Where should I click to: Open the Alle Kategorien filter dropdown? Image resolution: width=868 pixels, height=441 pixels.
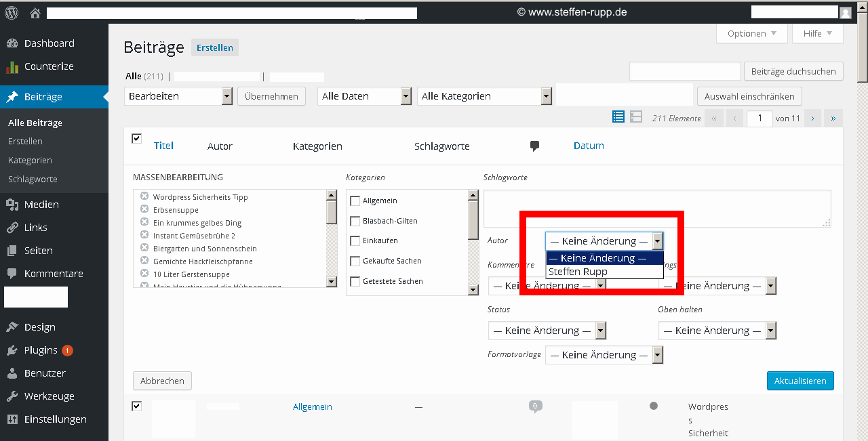click(484, 96)
